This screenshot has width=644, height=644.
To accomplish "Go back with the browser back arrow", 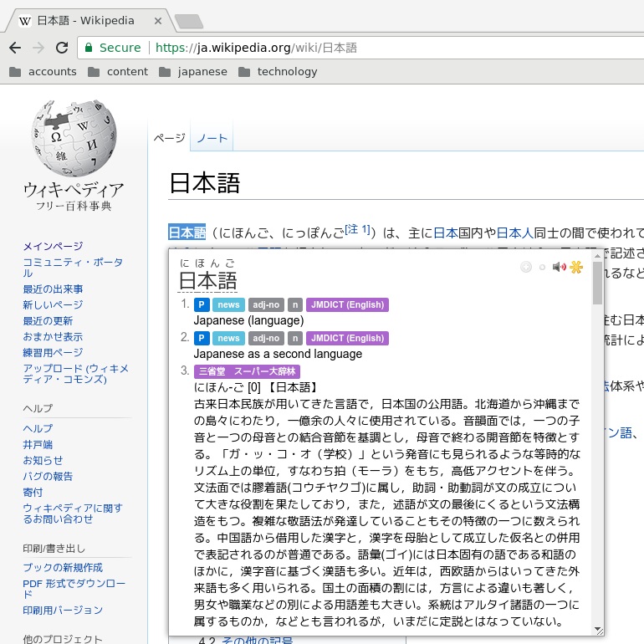I will click(x=15, y=48).
